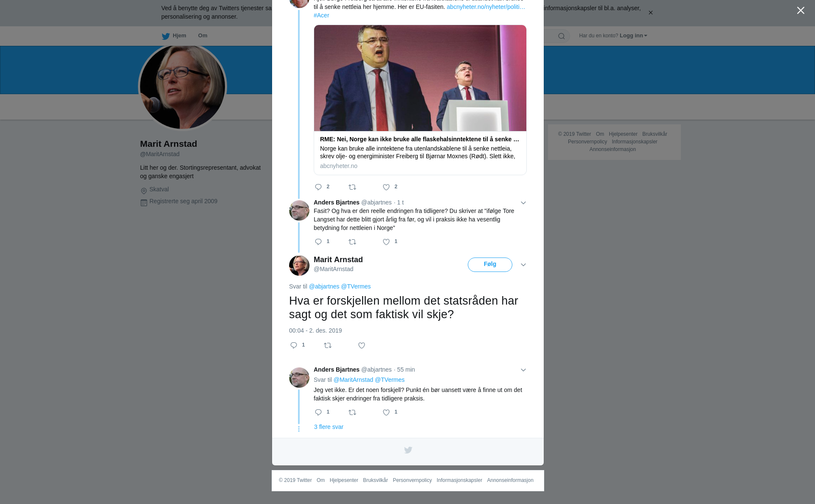815x504 pixels.
Task: Open the Hjem tab
Action: (x=174, y=36)
